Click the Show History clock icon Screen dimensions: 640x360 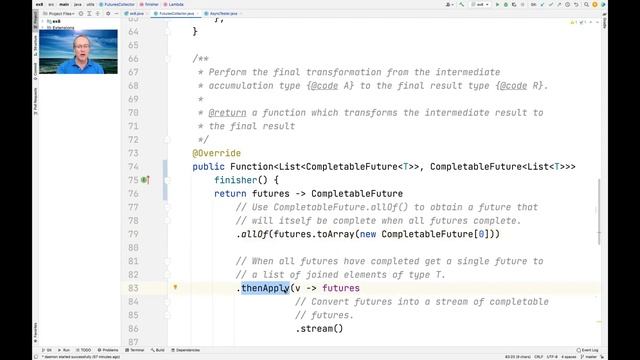pos(567,4)
